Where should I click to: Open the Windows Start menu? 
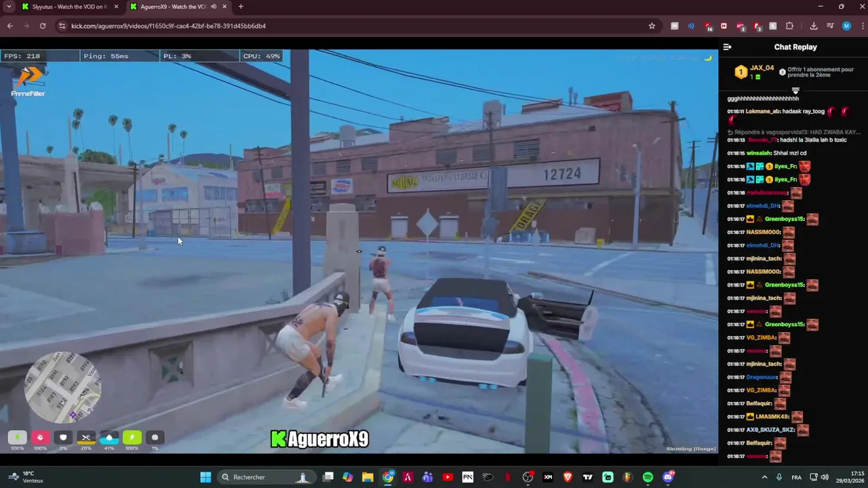205,477
